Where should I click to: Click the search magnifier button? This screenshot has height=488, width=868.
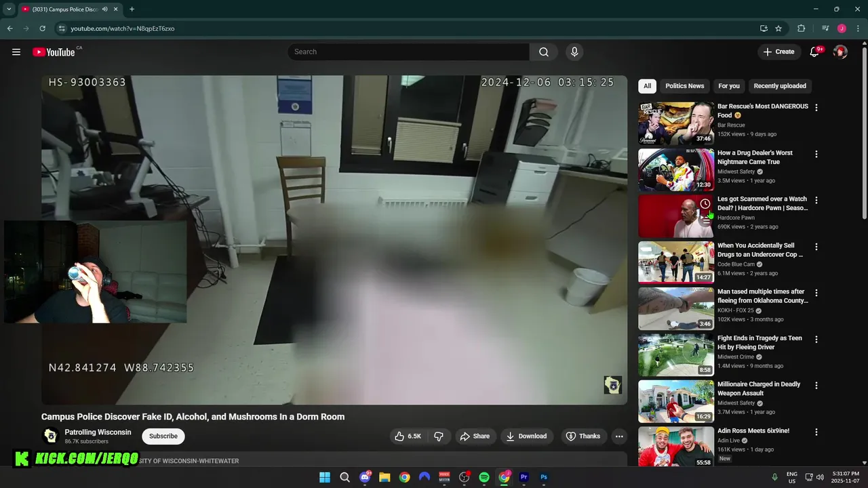click(x=544, y=52)
